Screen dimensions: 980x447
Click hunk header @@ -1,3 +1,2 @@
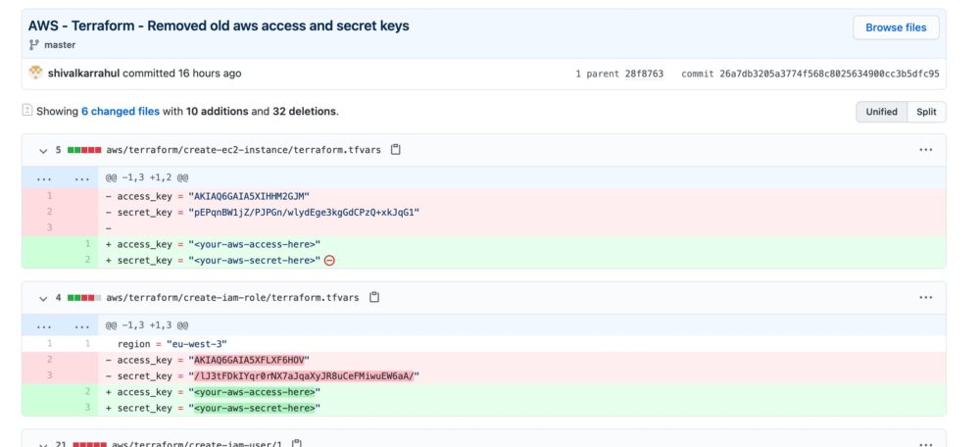point(147,178)
